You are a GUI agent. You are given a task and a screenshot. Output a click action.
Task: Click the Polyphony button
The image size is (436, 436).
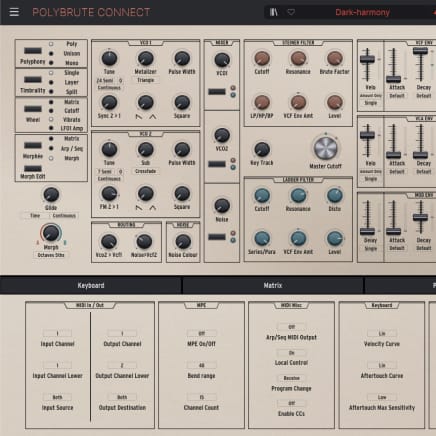33,51
